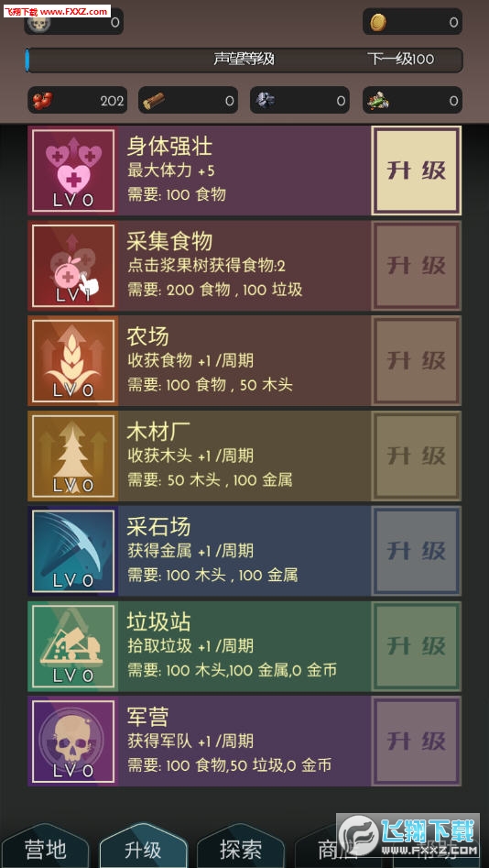Viewport: 489px width, 868px height.
Task: Tap the 垃圾站 recycling truck icon
Action: [x=73, y=646]
